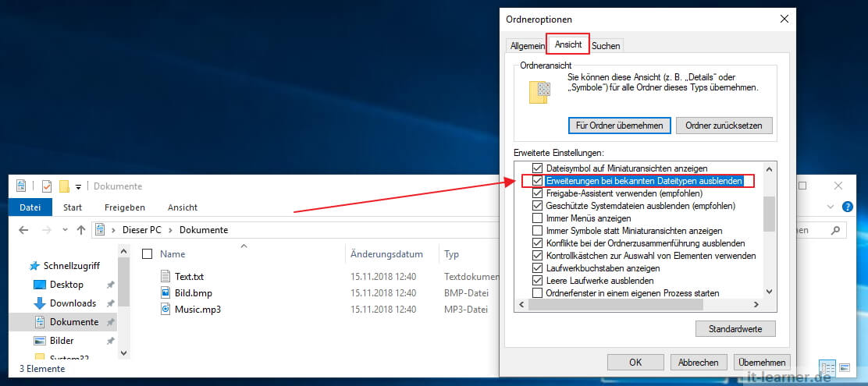The image size is (868, 386).
Task: Go back with the Explorer back arrow
Action: [23, 230]
